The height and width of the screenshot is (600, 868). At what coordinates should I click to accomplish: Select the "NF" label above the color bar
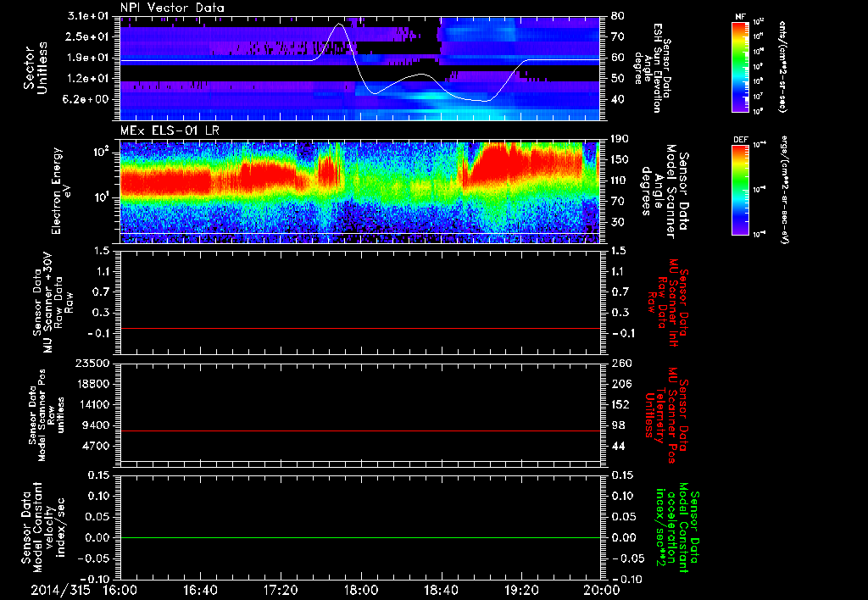(740, 17)
